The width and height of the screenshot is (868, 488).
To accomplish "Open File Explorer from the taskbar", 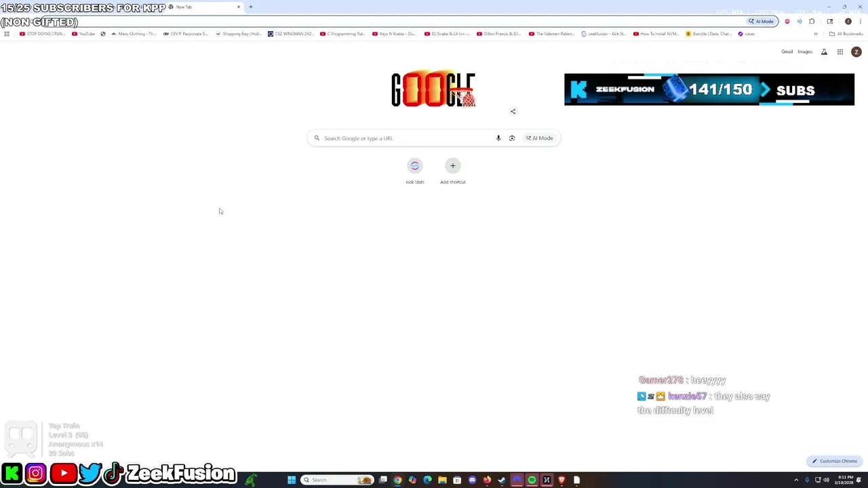I will pyautogui.click(x=442, y=480).
